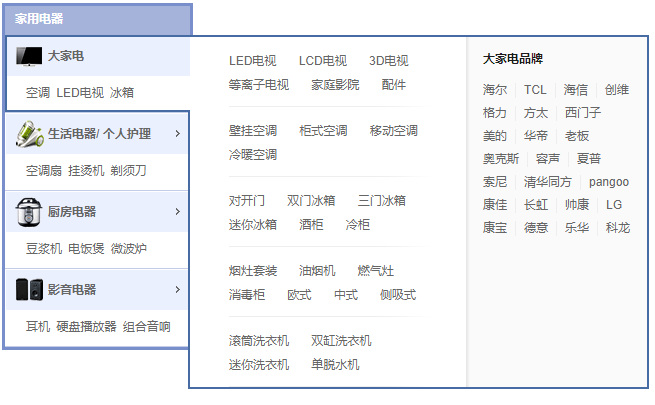Choose LCD电视 in the flyout

point(322,61)
